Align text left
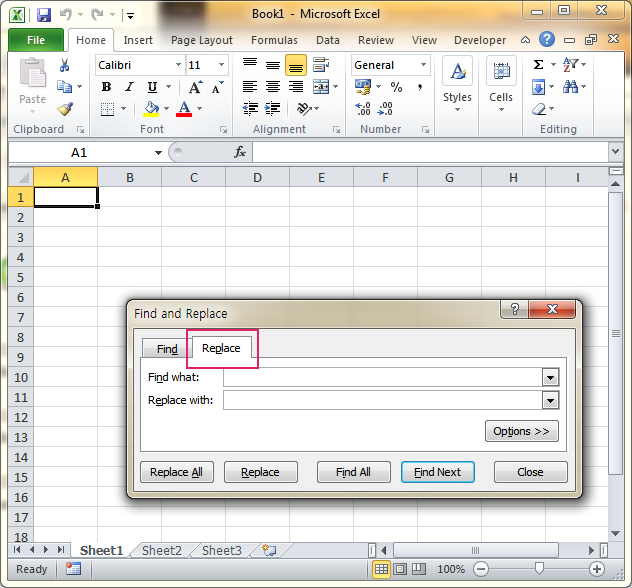This screenshot has height=588, width=632. pos(250,87)
